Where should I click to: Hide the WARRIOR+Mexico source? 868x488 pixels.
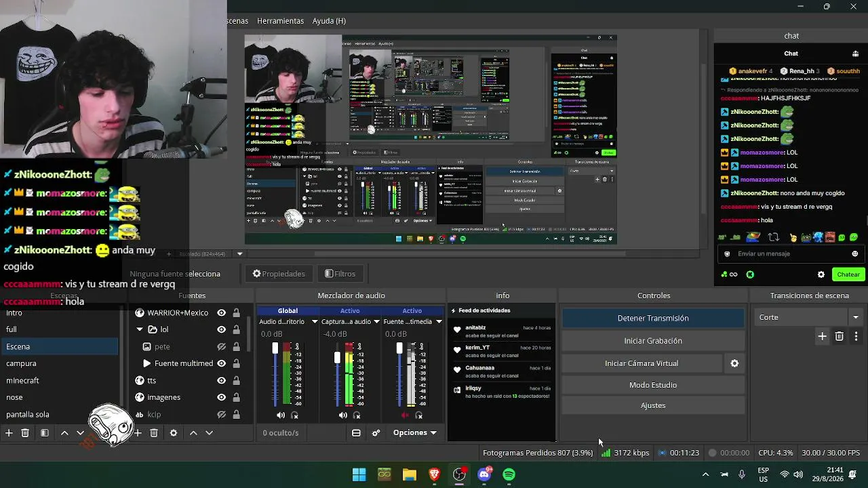click(221, 312)
